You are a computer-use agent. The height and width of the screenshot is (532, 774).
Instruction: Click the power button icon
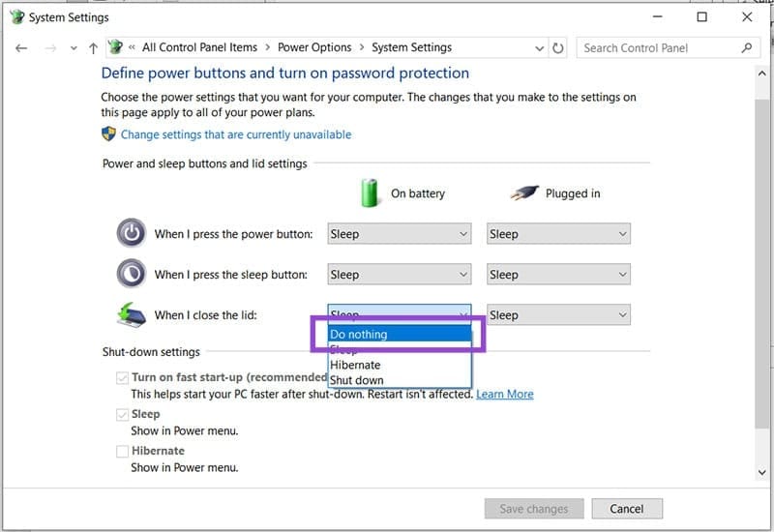(132, 233)
